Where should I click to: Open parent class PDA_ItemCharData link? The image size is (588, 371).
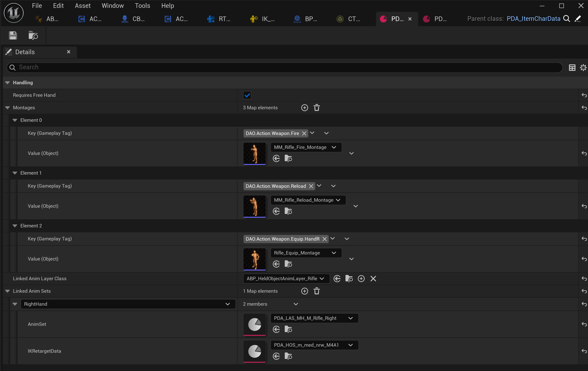pyautogui.click(x=533, y=19)
